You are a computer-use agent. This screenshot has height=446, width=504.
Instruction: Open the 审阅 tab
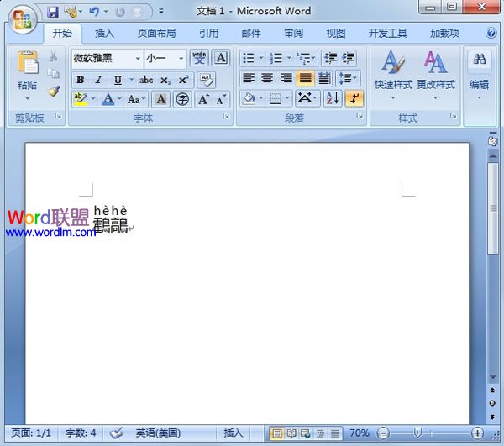pyautogui.click(x=293, y=33)
